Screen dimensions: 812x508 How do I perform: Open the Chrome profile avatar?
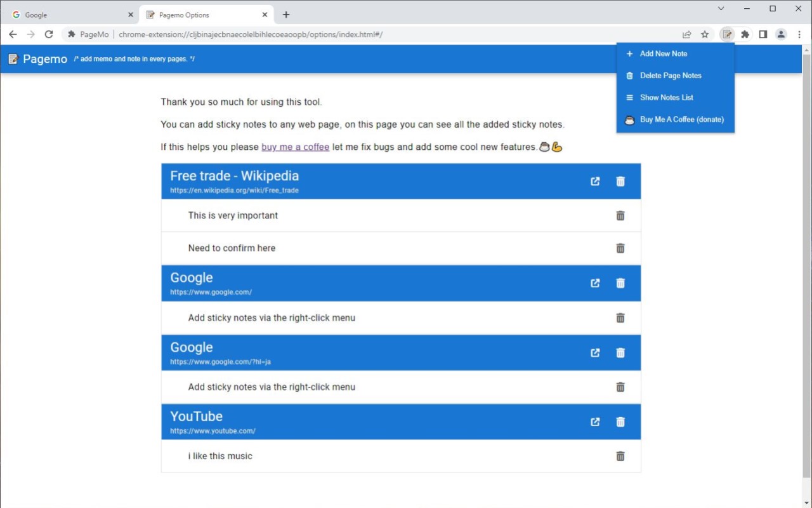tap(781, 34)
